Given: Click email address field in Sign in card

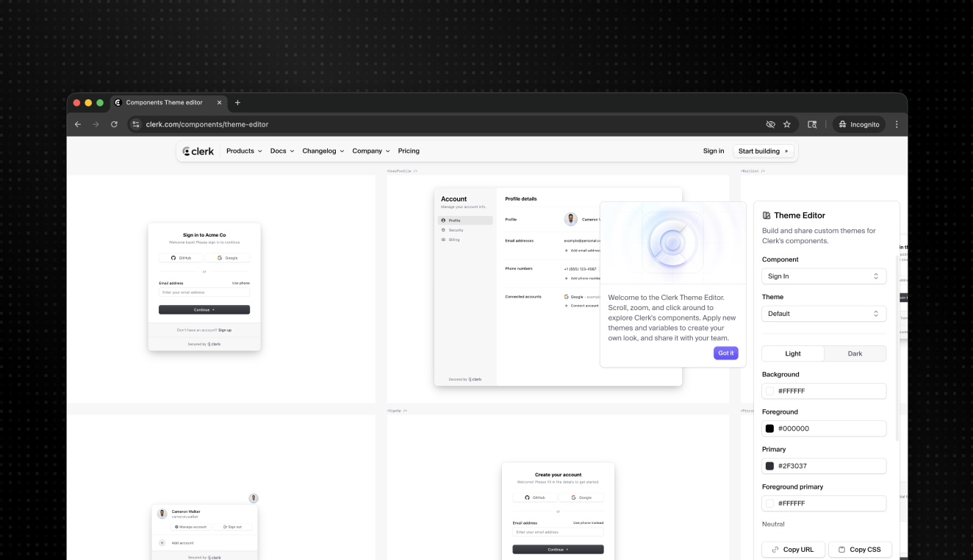Looking at the screenshot, I should coord(204,292).
